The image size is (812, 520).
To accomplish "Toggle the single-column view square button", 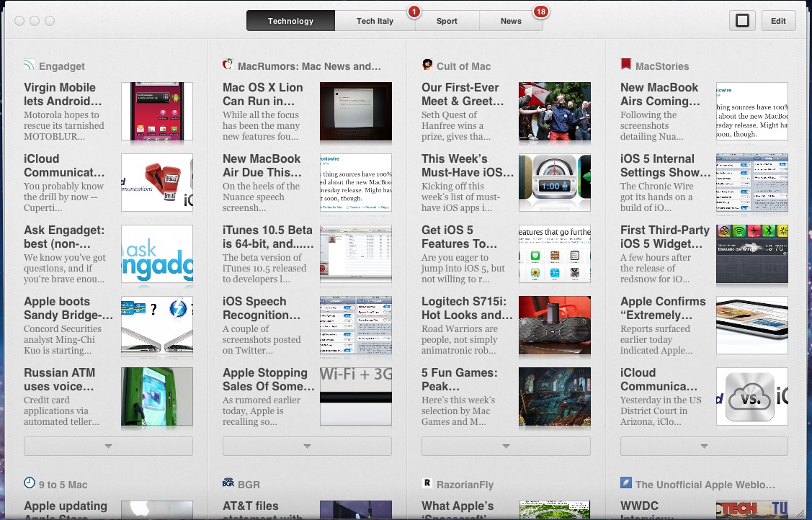I will pos(743,21).
